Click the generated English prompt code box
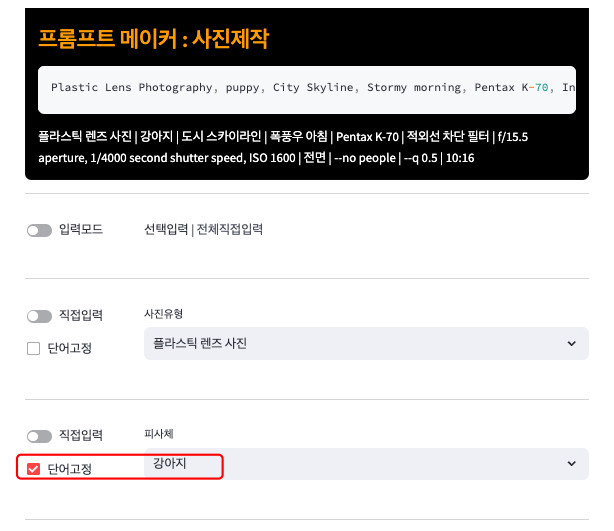This screenshot has height=531, width=614. 307,90
